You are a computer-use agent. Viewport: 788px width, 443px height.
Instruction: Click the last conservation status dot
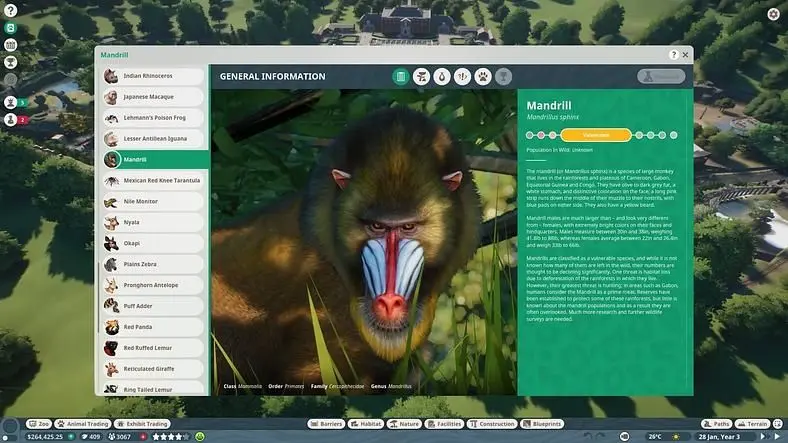click(x=673, y=135)
